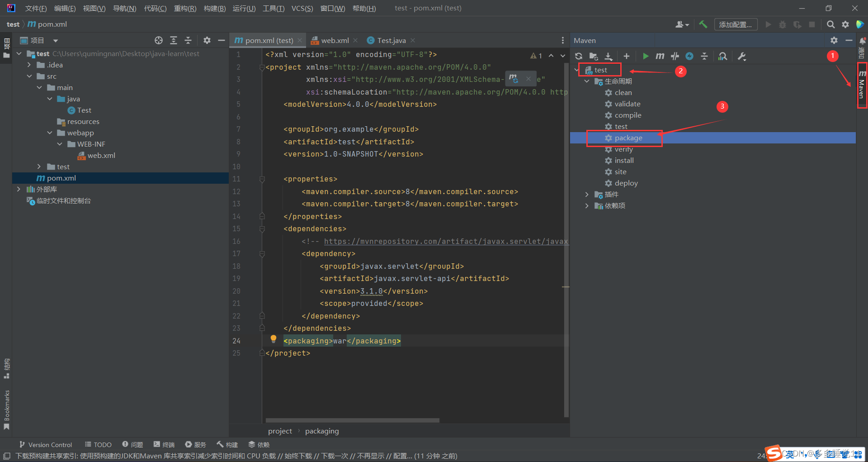The image size is (868, 462).
Task: Download Maven sources and documentation
Action: click(609, 56)
